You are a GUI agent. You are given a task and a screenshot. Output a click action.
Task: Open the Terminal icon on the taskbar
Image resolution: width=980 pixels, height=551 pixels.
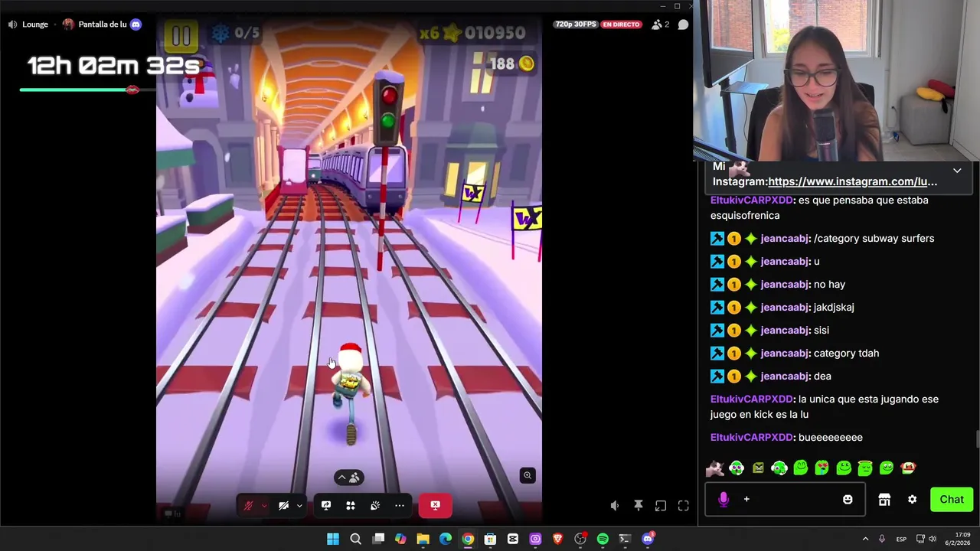[625, 540]
